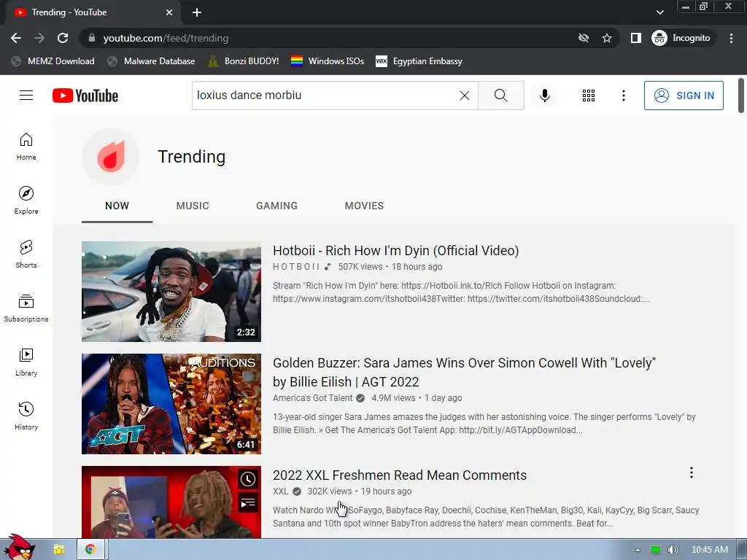
Task: Open Egyptian Embassy bookmark
Action: tap(419, 61)
